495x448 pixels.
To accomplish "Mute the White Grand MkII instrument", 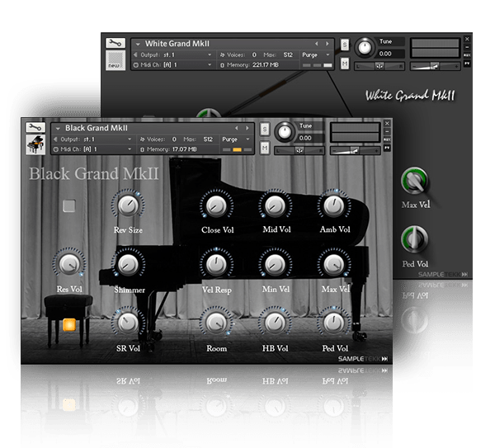I will (x=345, y=64).
